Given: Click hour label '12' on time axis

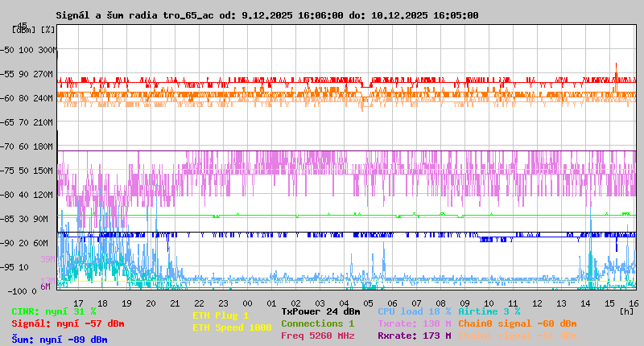Looking at the screenshot, I should [537, 303].
